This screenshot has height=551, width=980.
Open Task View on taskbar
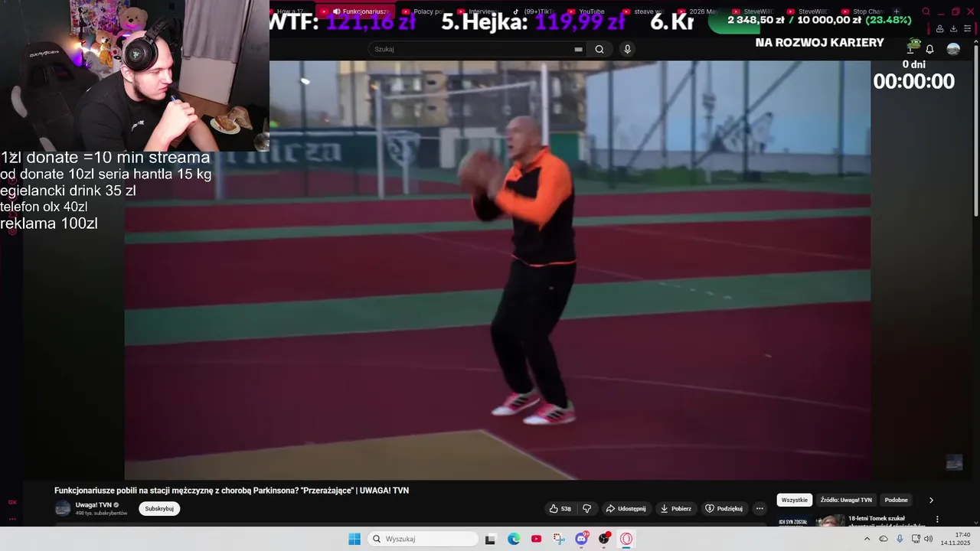tap(491, 539)
